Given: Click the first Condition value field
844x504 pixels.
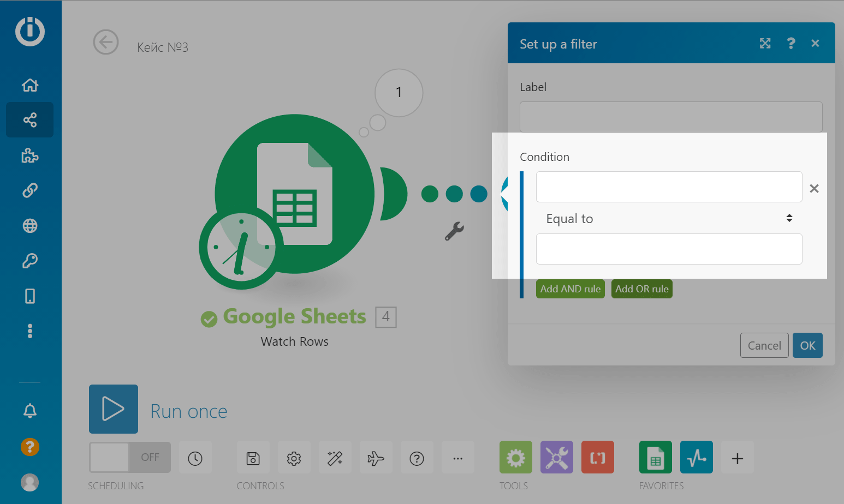Looking at the screenshot, I should coord(669,187).
